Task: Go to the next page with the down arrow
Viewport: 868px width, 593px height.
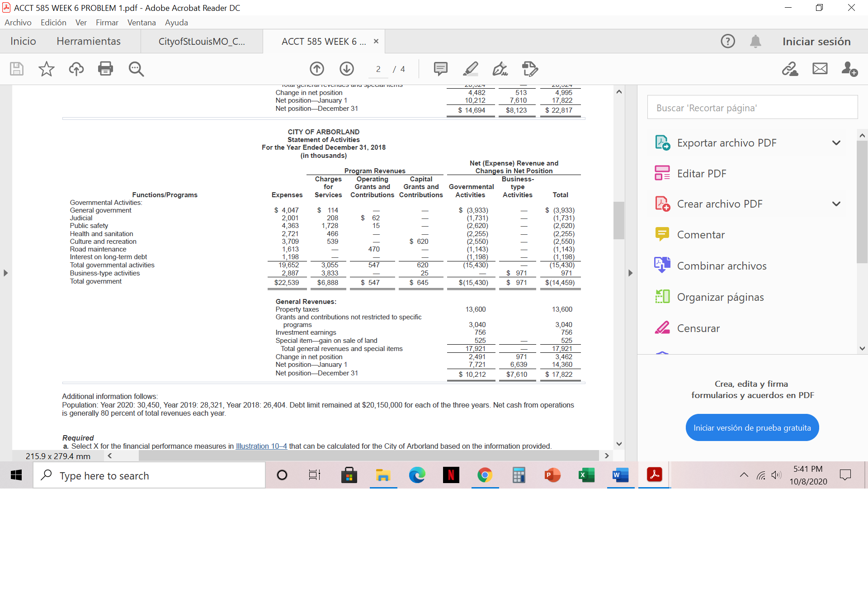Action: click(x=346, y=69)
